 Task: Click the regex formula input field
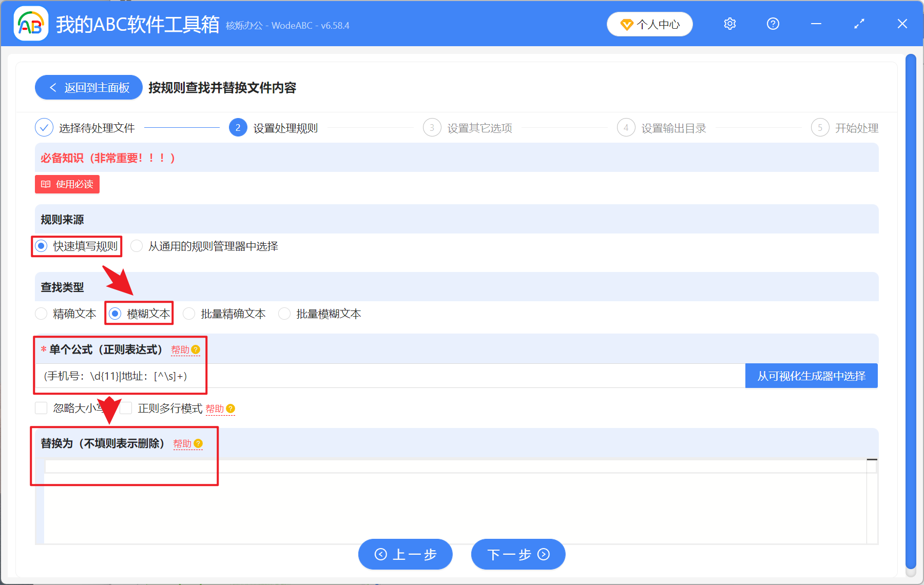359,376
